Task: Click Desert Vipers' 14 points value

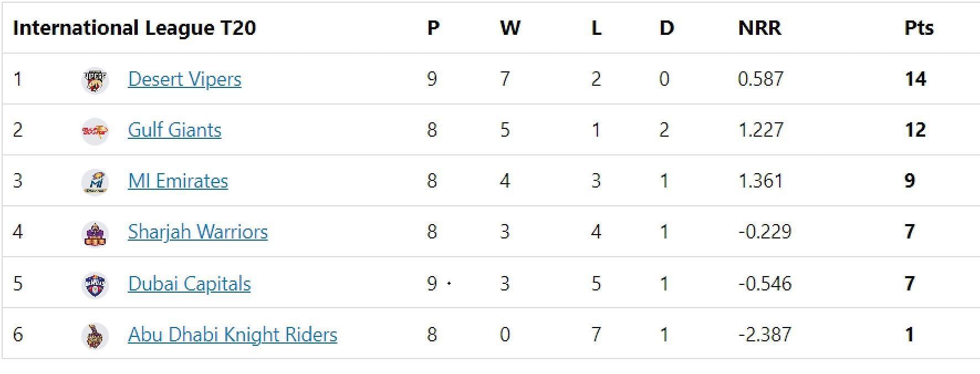Action: coord(915,79)
